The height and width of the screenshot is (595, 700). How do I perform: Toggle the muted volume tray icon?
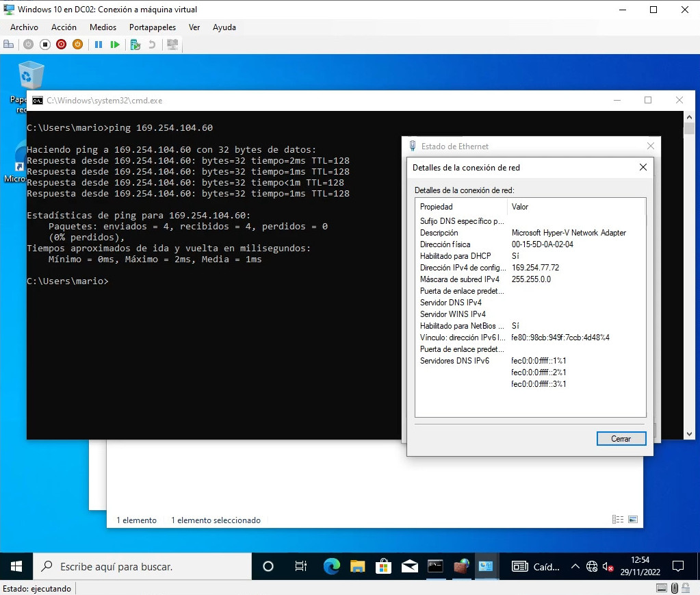point(608,566)
